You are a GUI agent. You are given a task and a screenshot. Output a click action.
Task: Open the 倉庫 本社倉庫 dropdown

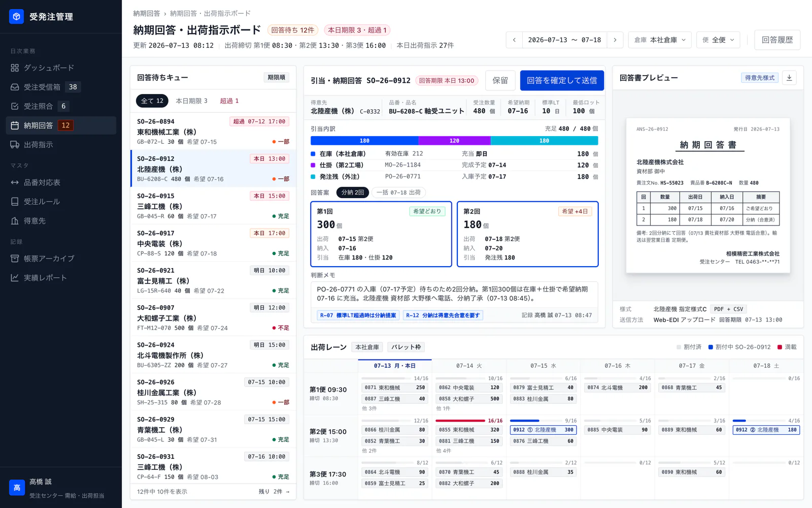point(660,40)
